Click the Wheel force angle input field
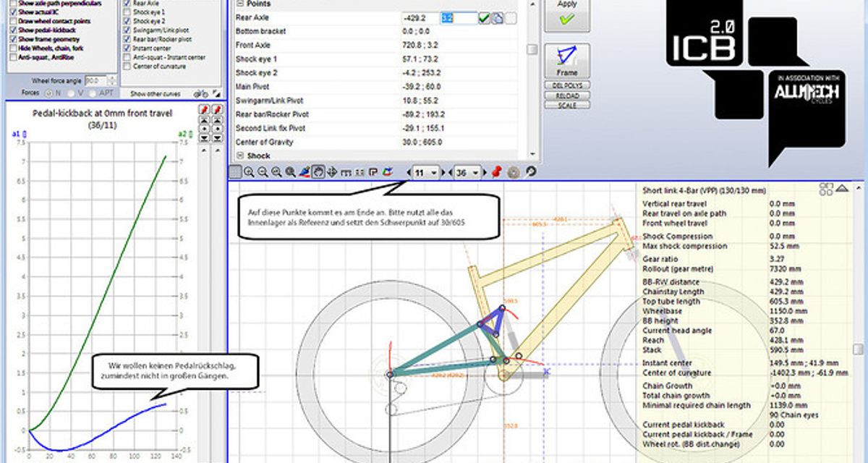This screenshot has width=868, height=463. (95, 81)
